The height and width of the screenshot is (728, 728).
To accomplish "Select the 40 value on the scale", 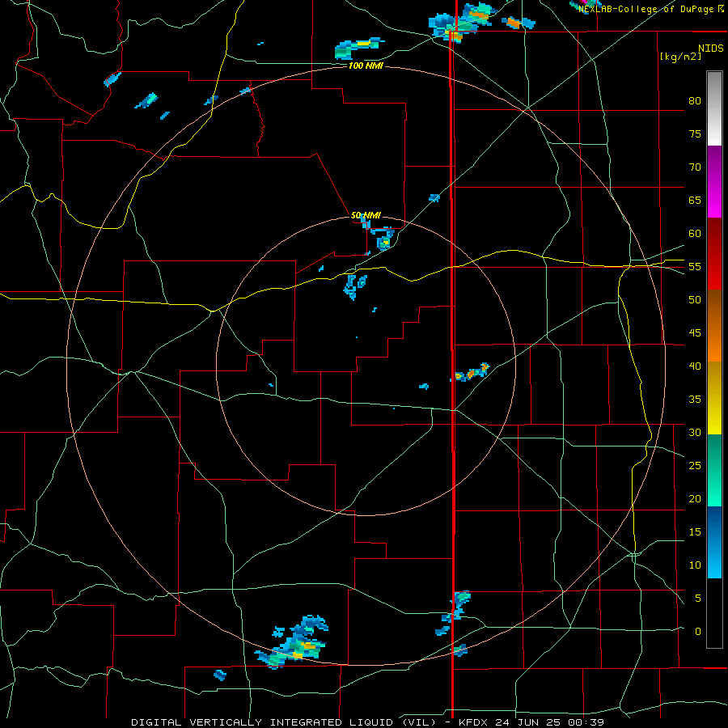I will (x=695, y=366).
